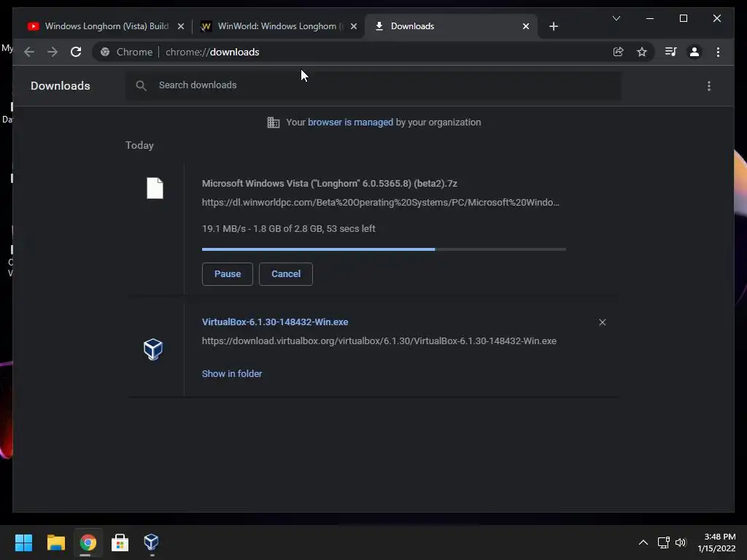Open File Explorer from the taskbar
This screenshot has width=747, height=560.
55,542
